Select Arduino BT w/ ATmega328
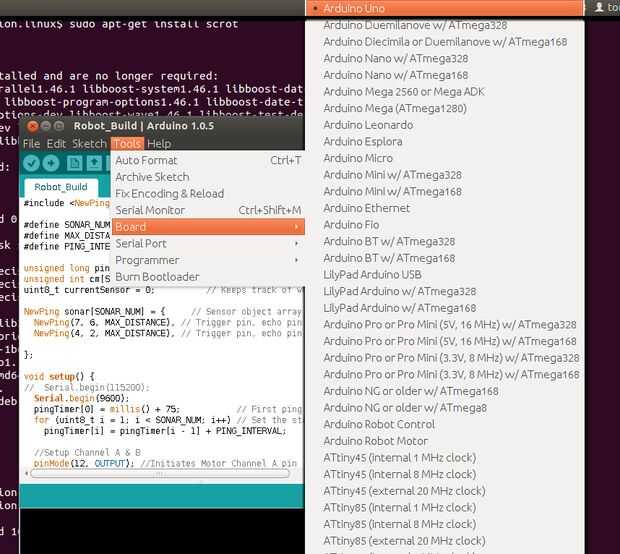 (444, 241)
